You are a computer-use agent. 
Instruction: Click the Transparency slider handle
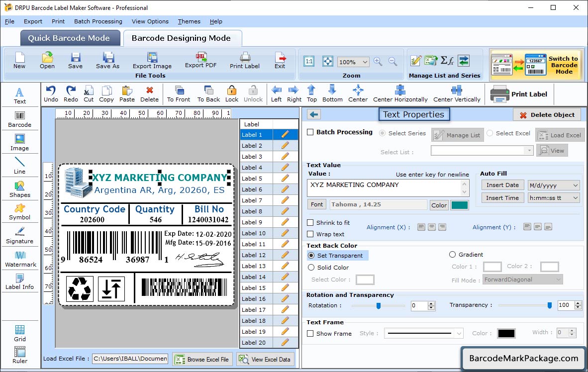pyautogui.click(x=549, y=305)
